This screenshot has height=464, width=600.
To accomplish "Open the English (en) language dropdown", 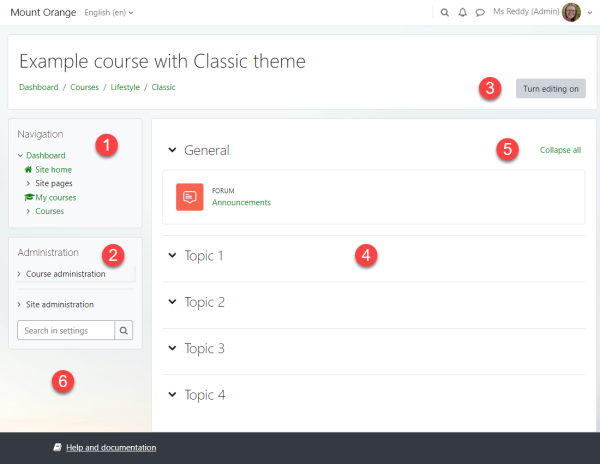I will point(109,13).
